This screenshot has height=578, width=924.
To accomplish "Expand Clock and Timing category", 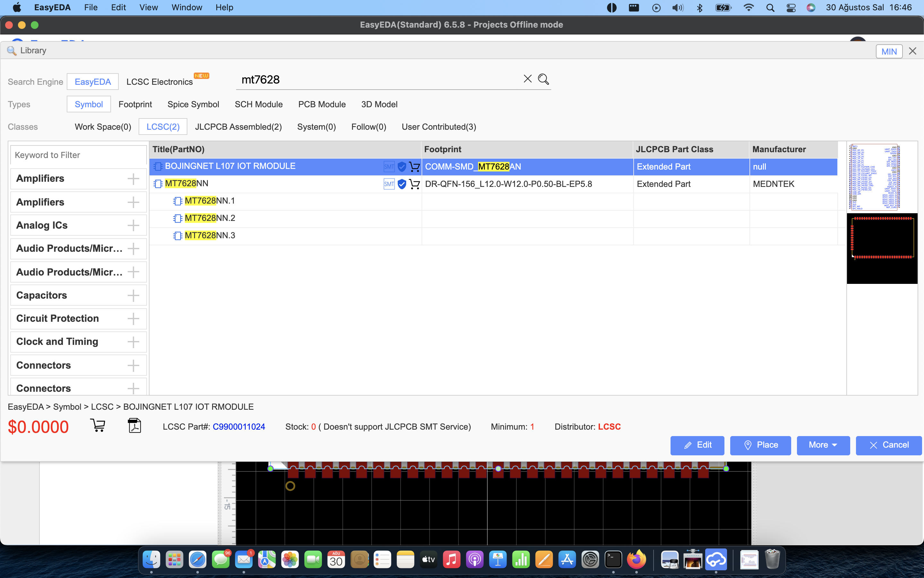I will (x=133, y=342).
